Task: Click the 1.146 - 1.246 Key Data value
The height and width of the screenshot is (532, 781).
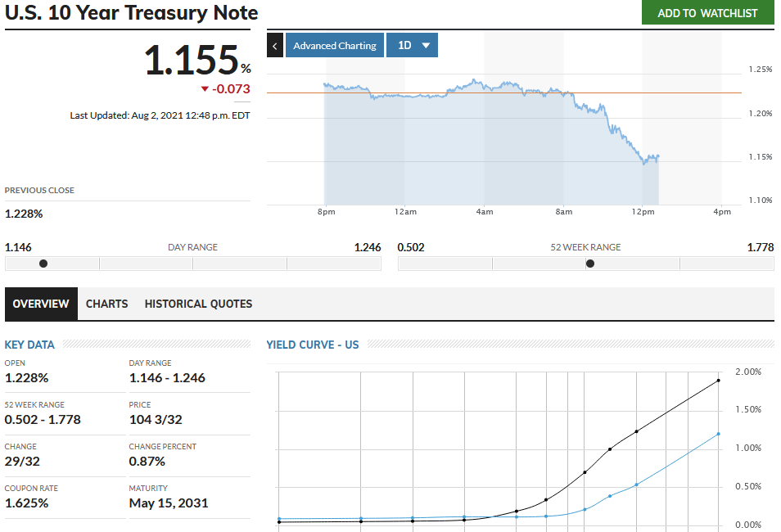Action: tap(167, 378)
